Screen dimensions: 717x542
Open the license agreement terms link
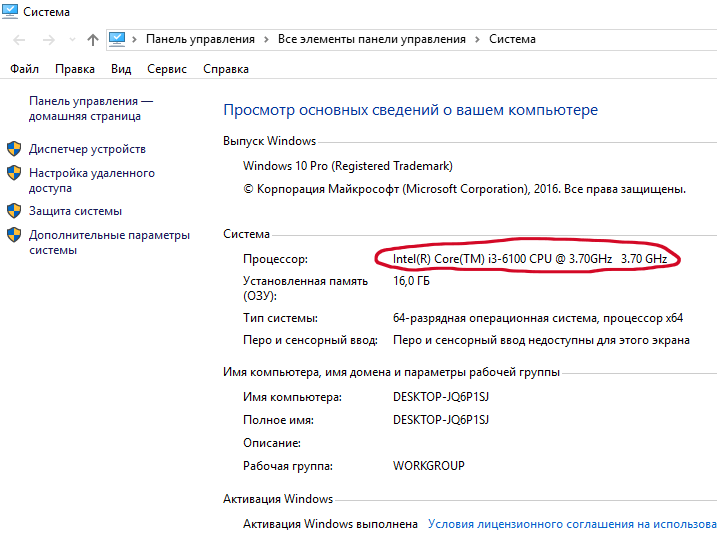572,524
